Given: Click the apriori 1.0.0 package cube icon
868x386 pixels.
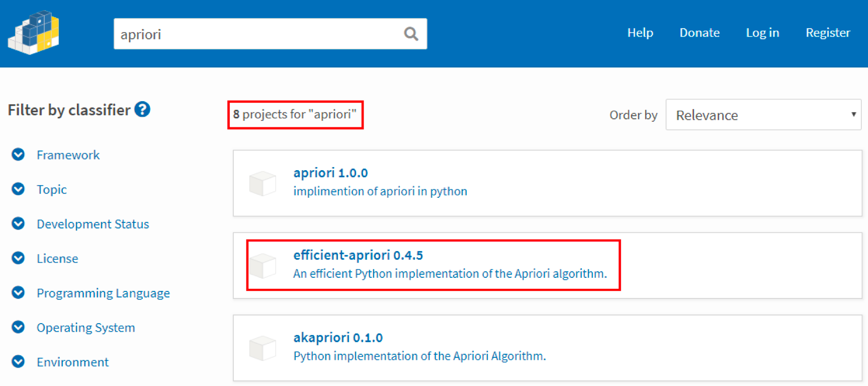Looking at the screenshot, I should click(263, 183).
